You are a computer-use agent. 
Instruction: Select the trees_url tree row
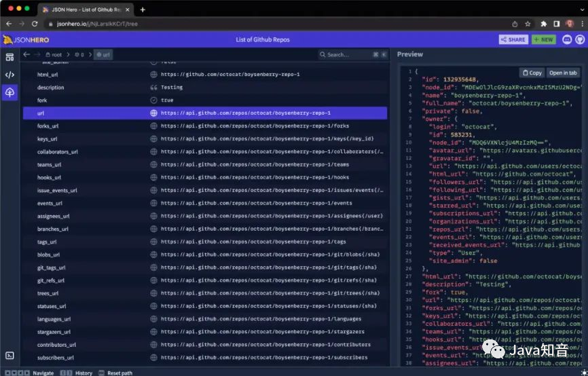pos(205,293)
